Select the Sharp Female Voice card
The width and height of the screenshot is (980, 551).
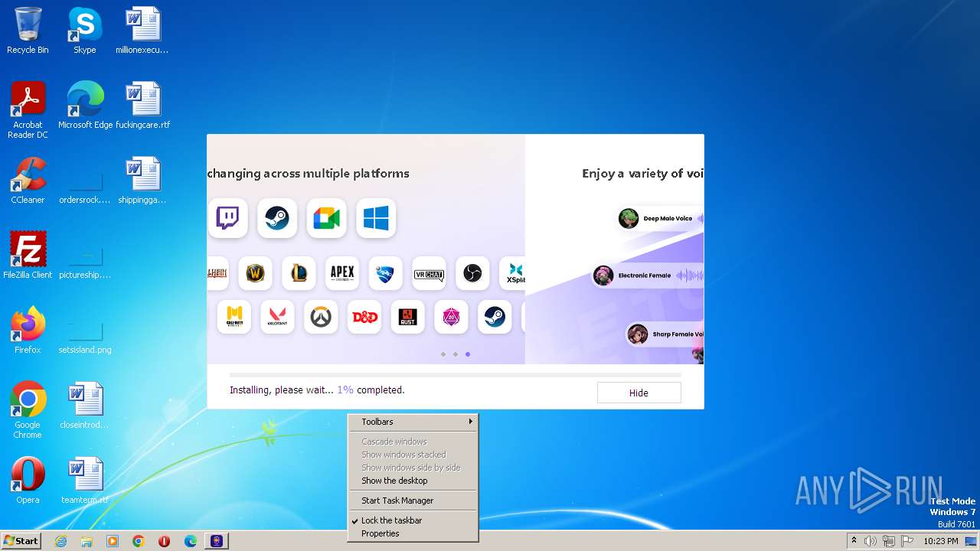coord(665,334)
